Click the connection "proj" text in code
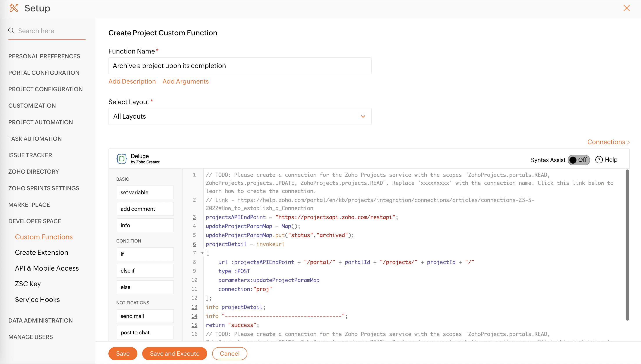 pyautogui.click(x=245, y=289)
